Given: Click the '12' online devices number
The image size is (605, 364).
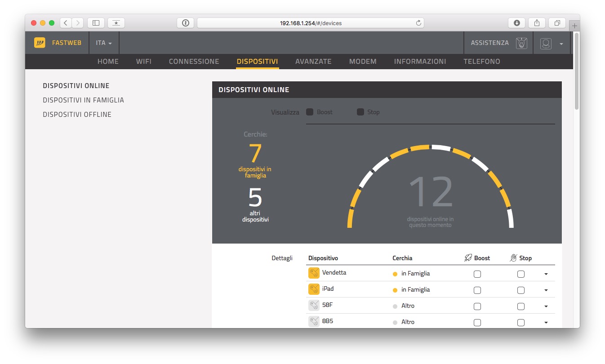Looking at the screenshot, I should pos(431,192).
